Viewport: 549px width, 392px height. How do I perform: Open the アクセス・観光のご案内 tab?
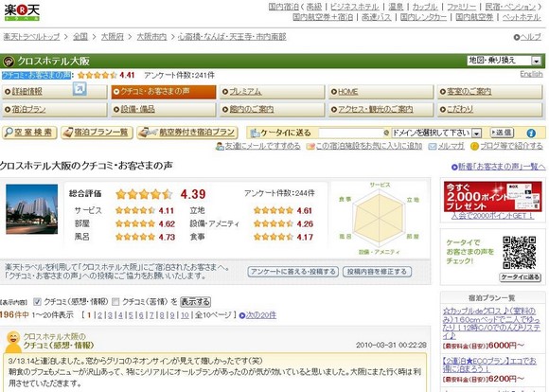(381, 110)
